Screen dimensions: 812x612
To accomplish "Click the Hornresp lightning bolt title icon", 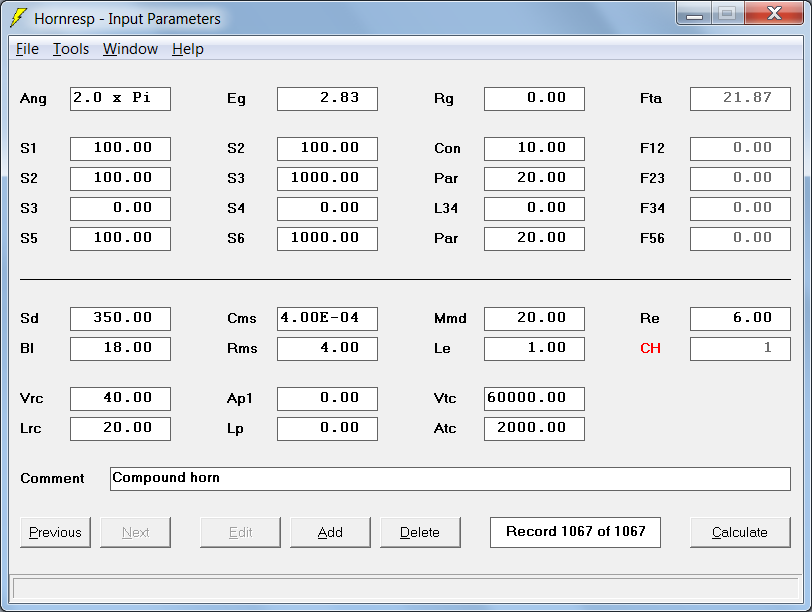I will point(19,18).
